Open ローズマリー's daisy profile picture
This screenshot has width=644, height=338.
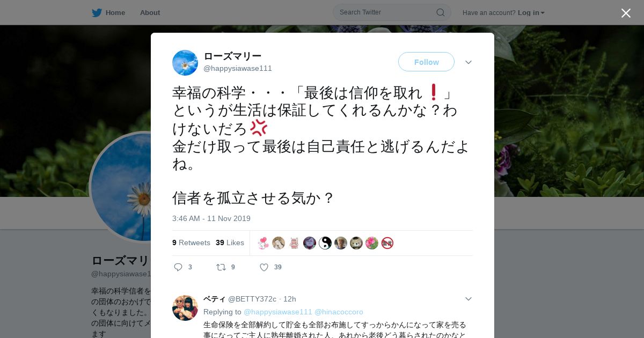[x=185, y=63]
